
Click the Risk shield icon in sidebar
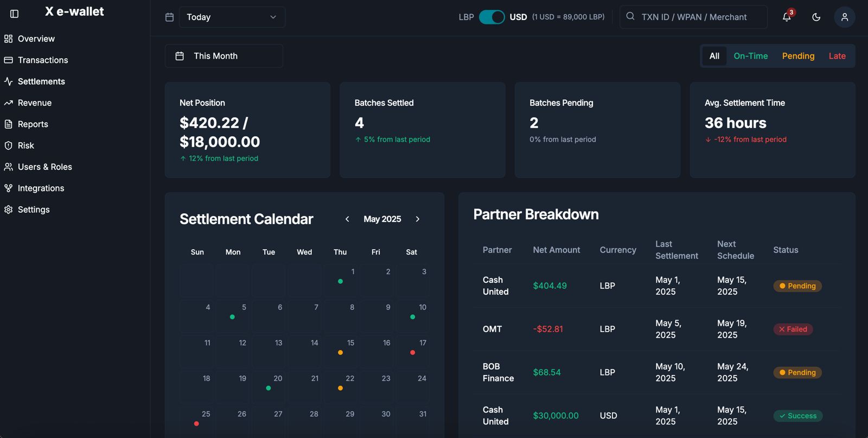coord(8,145)
